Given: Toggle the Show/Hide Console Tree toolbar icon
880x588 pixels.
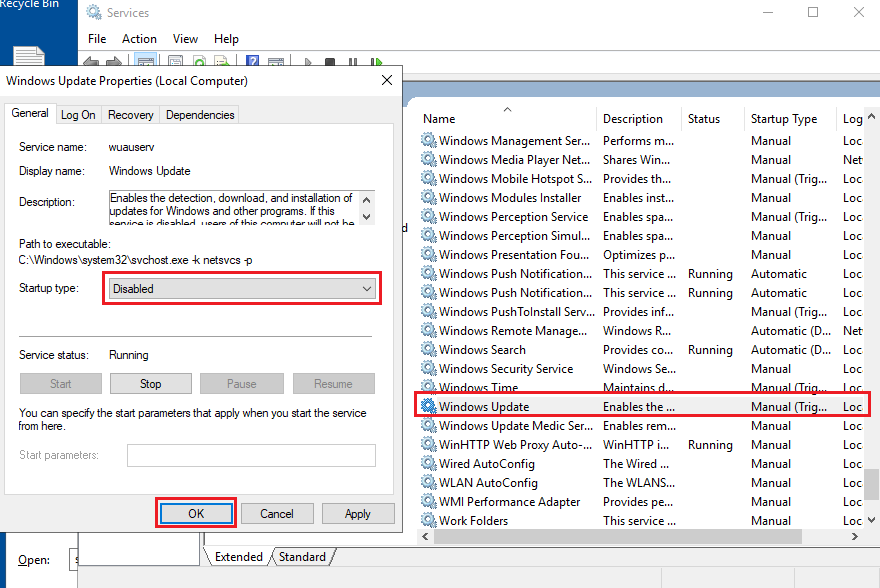Looking at the screenshot, I should [x=145, y=61].
